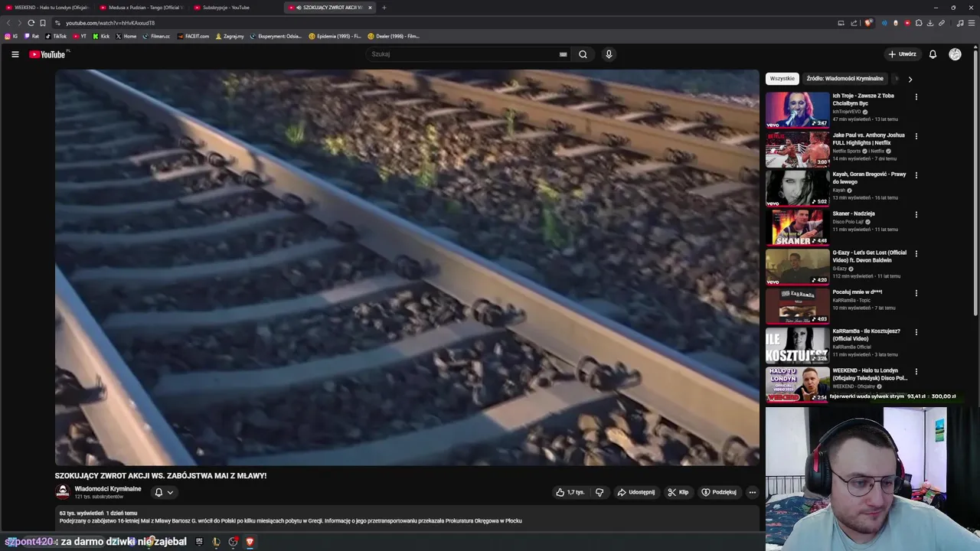Open the account avatar menu

tap(955, 54)
